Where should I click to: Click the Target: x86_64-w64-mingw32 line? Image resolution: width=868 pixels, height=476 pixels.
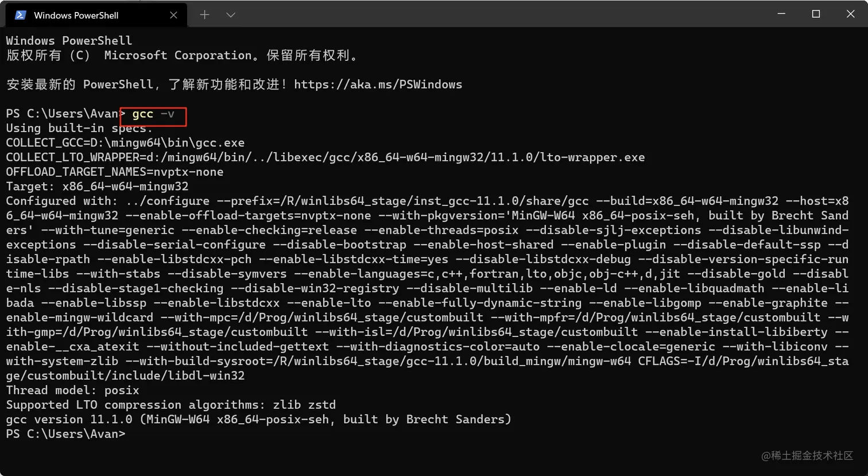(97, 187)
